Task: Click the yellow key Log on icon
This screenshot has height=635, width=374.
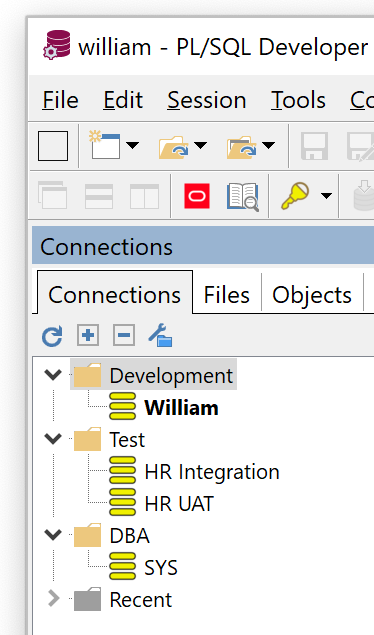Action: click(x=295, y=196)
